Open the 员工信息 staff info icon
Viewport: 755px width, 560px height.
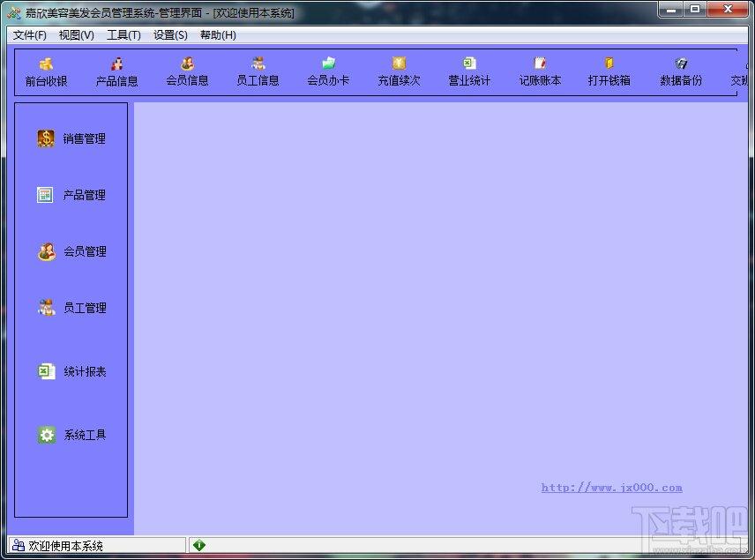(x=258, y=72)
